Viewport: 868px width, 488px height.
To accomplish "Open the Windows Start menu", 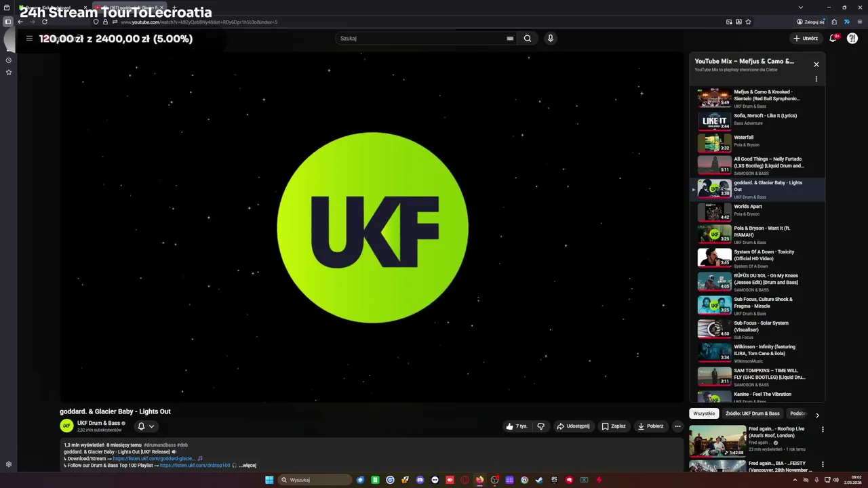I will click(269, 480).
